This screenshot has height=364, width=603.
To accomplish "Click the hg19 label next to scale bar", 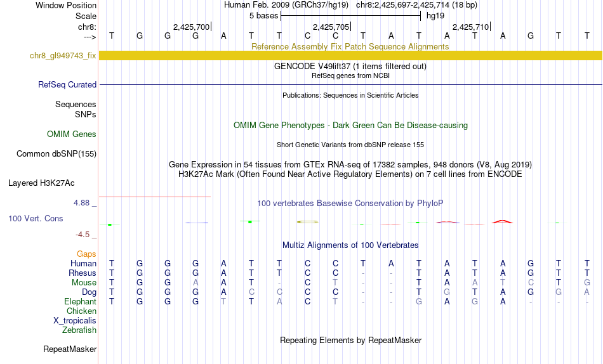I will pyautogui.click(x=435, y=16).
